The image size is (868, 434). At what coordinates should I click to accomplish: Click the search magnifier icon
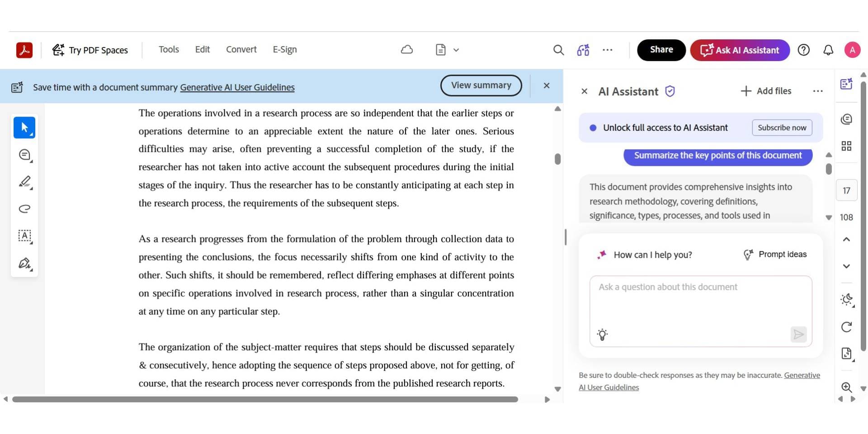pos(558,50)
